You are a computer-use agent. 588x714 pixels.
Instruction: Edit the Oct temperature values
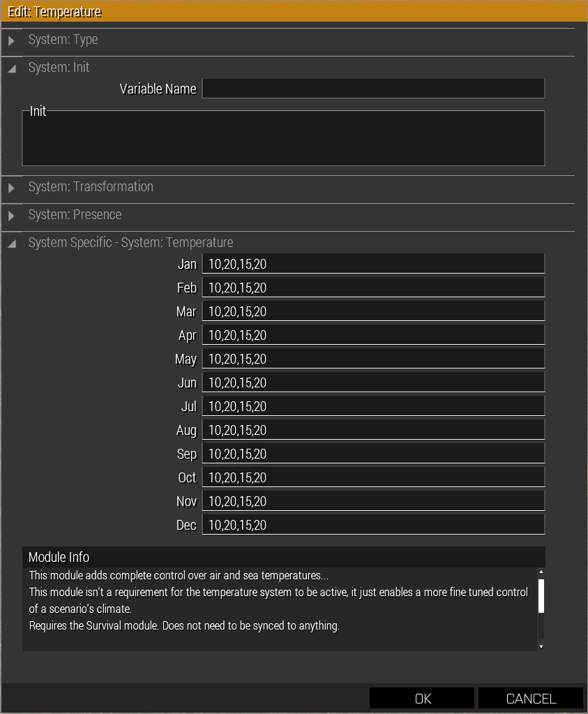372,477
